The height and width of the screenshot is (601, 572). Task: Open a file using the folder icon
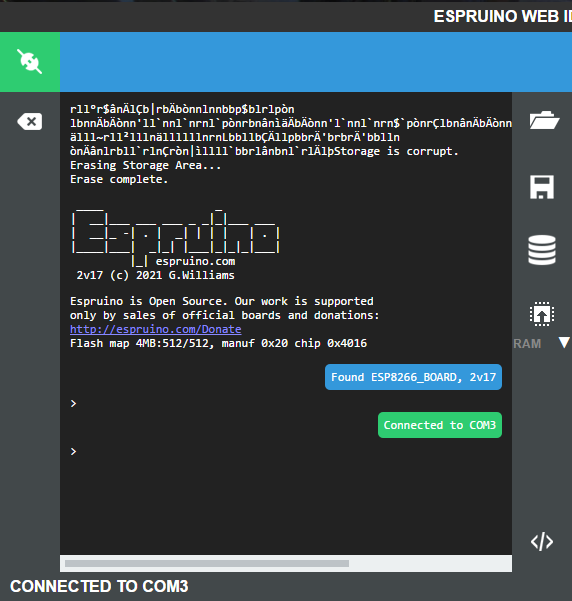[544, 120]
